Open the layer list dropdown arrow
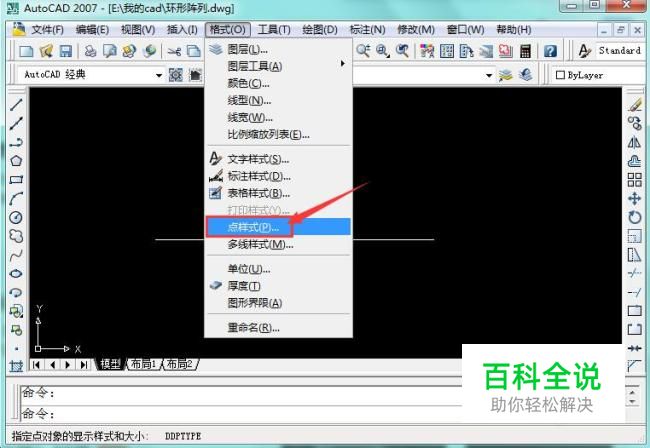 coord(489,75)
